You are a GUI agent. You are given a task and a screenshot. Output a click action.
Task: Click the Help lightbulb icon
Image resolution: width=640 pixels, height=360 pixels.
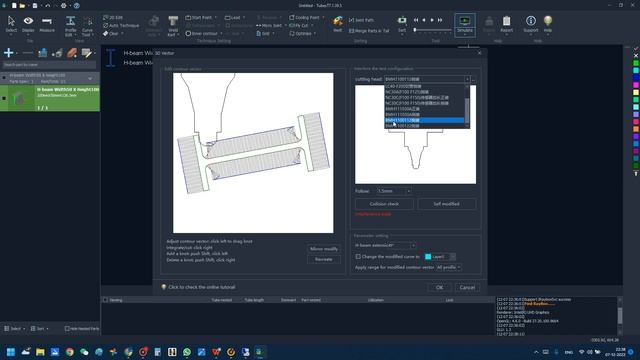548,24
